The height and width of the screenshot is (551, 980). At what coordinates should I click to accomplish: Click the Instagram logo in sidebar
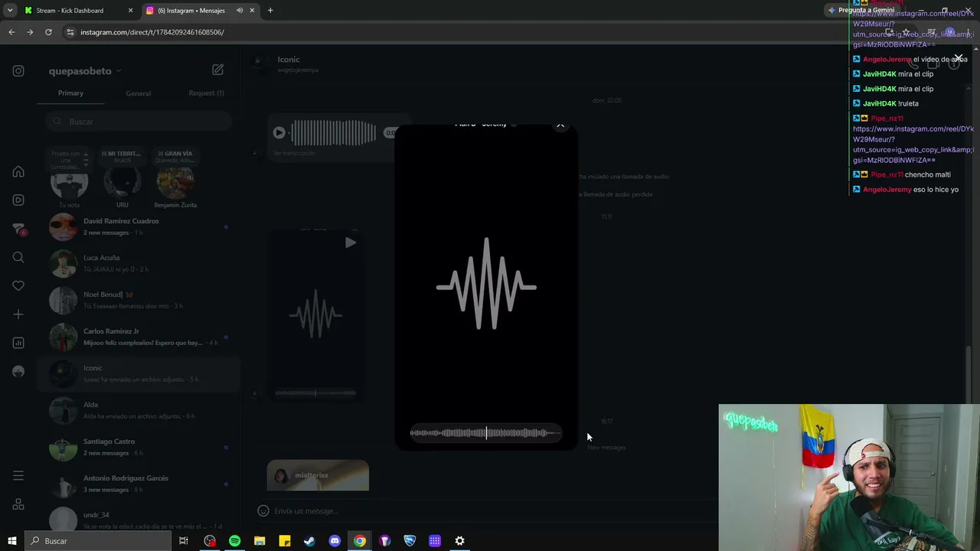click(18, 71)
